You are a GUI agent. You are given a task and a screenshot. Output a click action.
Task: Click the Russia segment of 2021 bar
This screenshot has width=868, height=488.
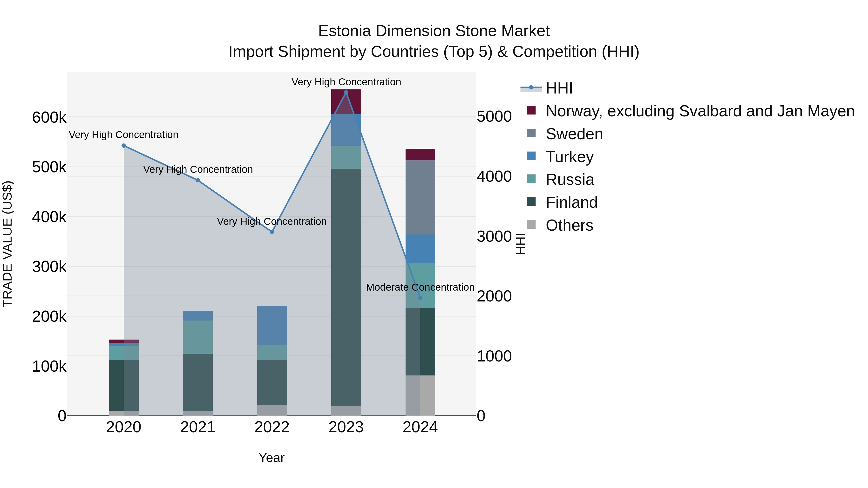[198, 337]
